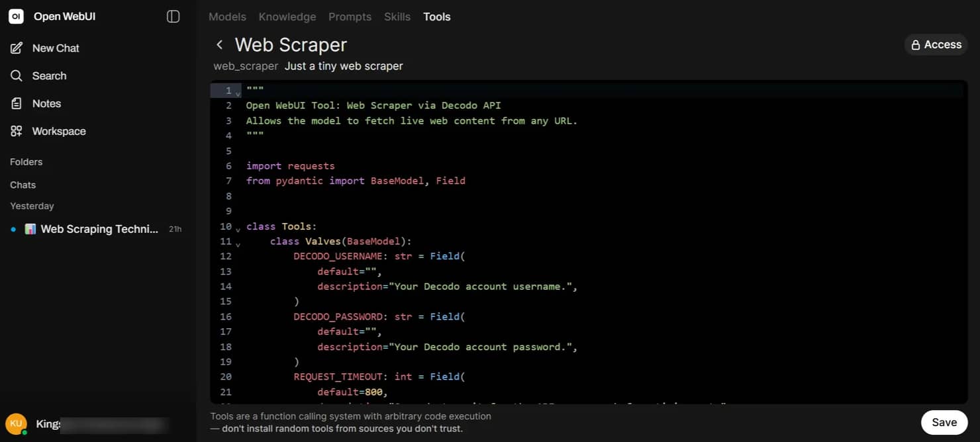Click the New Chat pencil icon
The image size is (980, 442).
17,48
